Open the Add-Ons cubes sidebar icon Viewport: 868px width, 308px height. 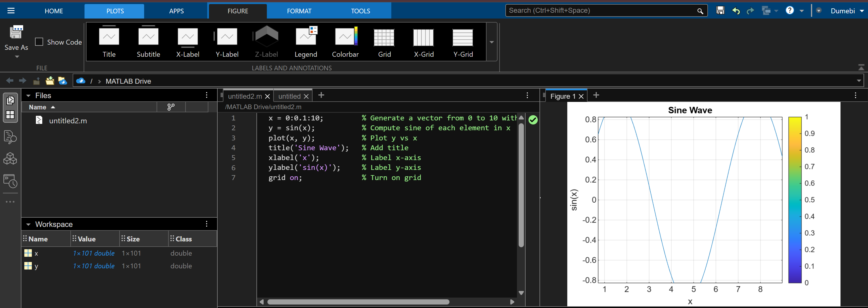[10, 158]
